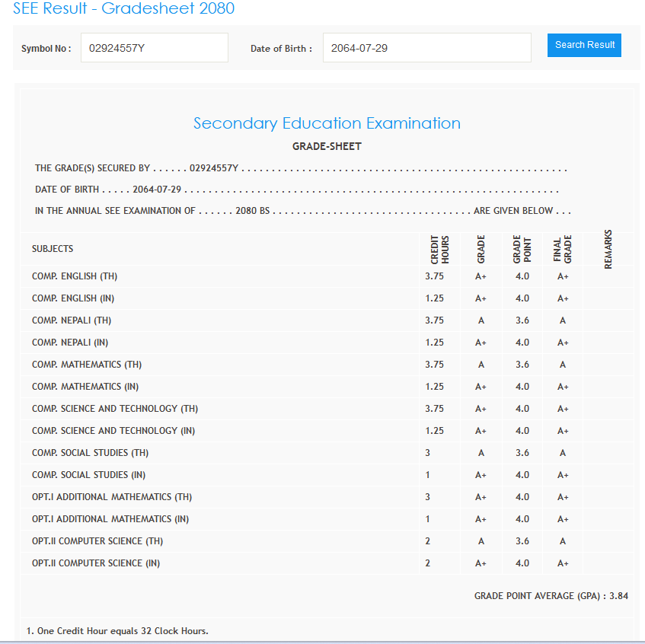645x644 pixels.
Task: Select COMP. SOCIAL STUDIES (TH) subject cell
Action: pos(90,453)
